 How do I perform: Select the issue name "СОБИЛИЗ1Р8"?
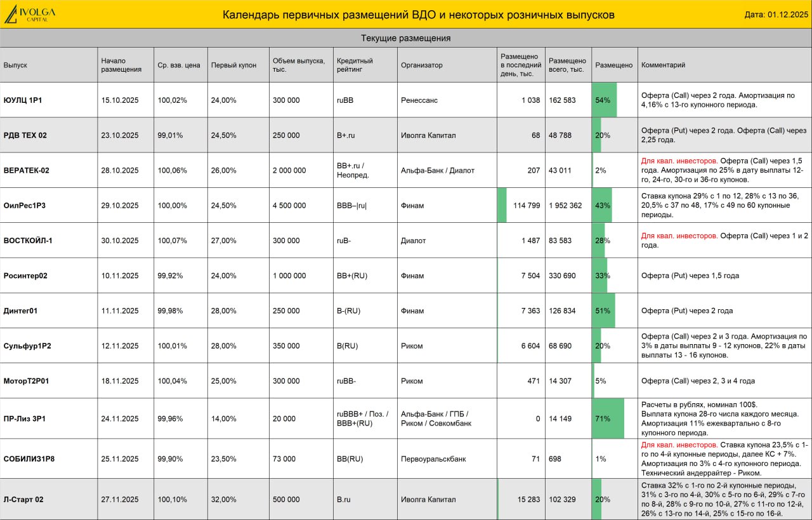[x=29, y=458]
